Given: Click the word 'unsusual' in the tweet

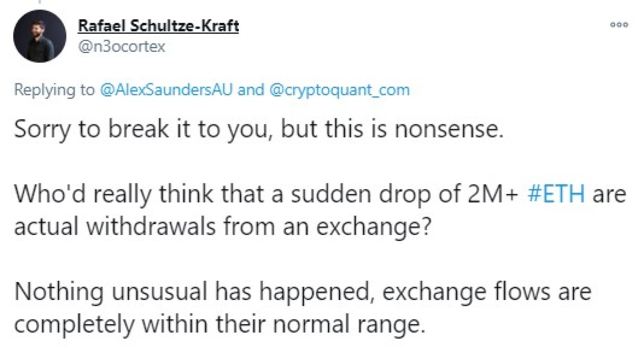Looking at the screenshot, I should (x=159, y=291).
